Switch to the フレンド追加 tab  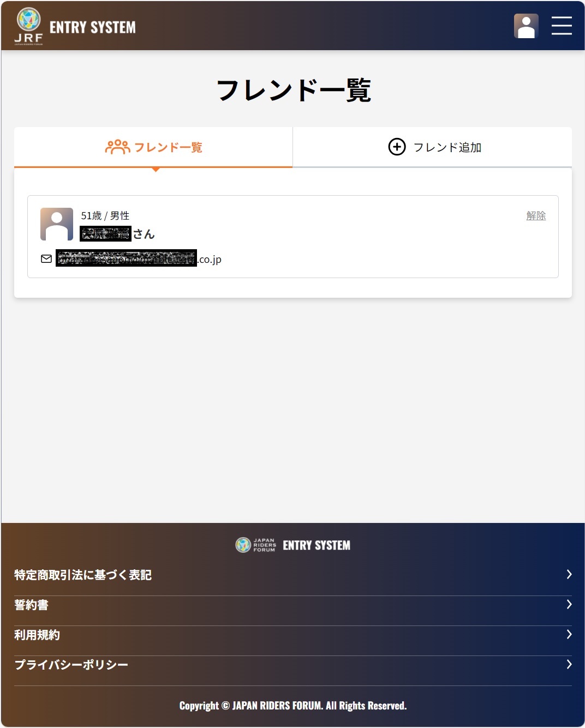(433, 147)
